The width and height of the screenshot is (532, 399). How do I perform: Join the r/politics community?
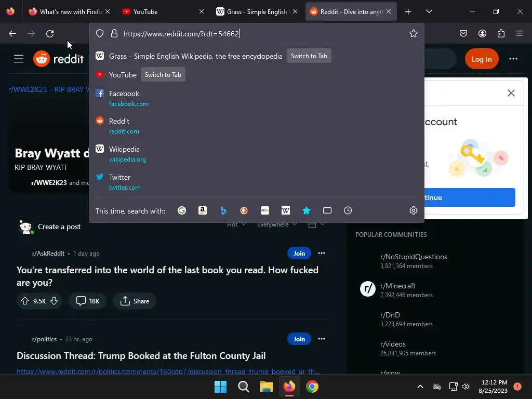tap(299, 339)
